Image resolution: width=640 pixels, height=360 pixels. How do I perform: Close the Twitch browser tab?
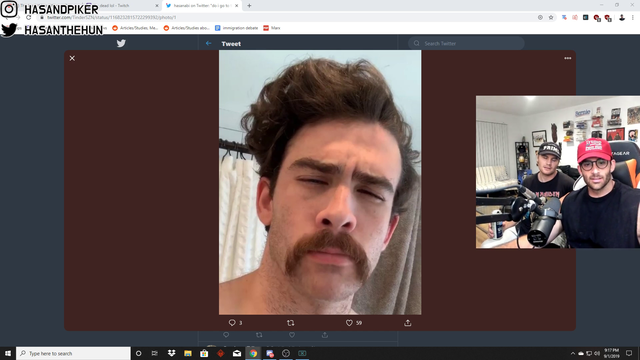[157, 6]
